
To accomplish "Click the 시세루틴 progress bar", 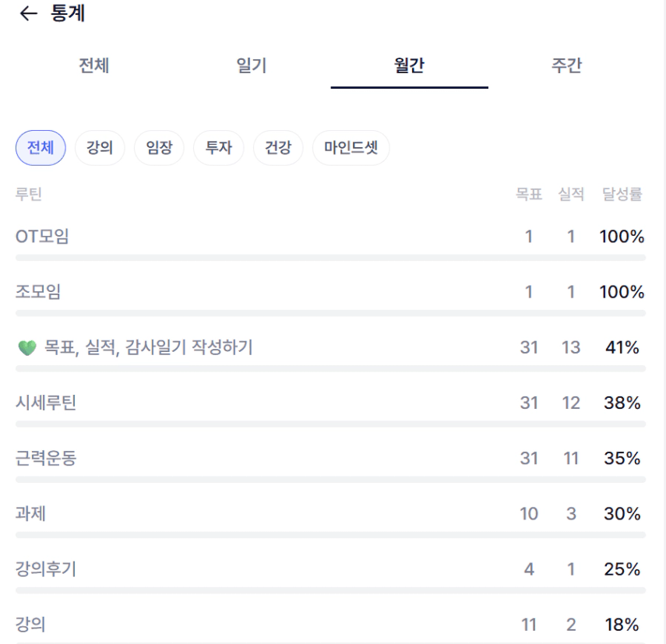I will (330, 424).
